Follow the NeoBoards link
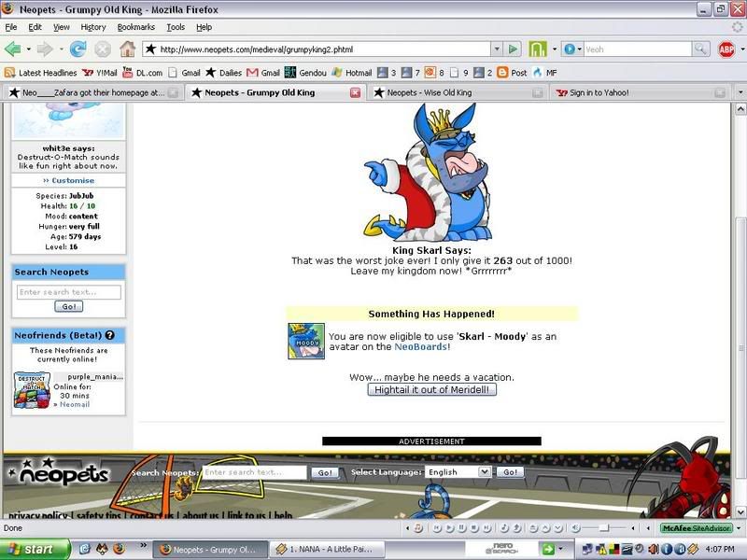The image size is (747, 560). (x=421, y=346)
